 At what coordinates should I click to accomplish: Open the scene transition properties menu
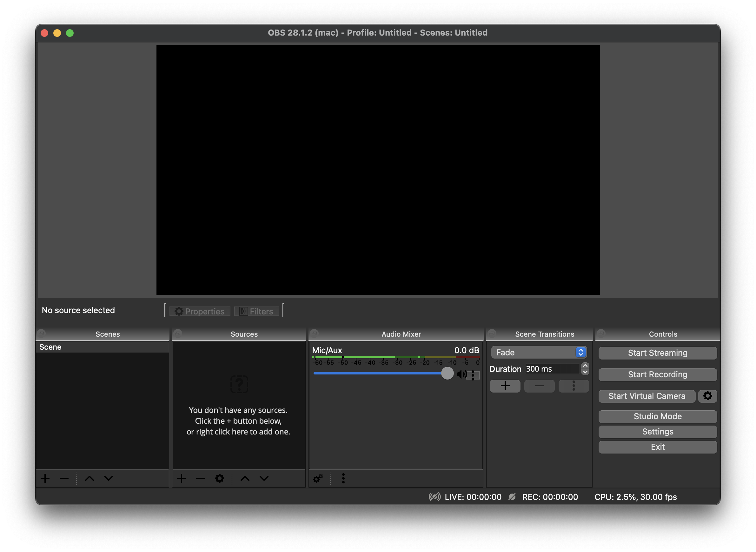click(x=574, y=386)
